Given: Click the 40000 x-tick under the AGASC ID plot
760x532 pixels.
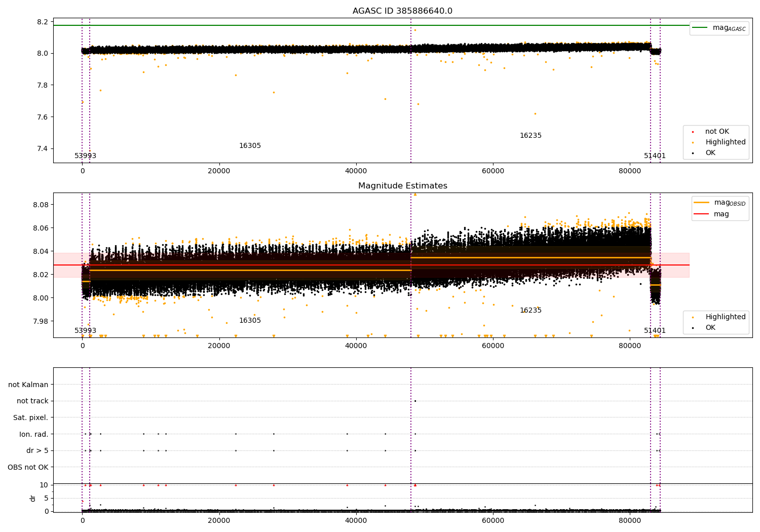Looking at the screenshot, I should (x=356, y=171).
